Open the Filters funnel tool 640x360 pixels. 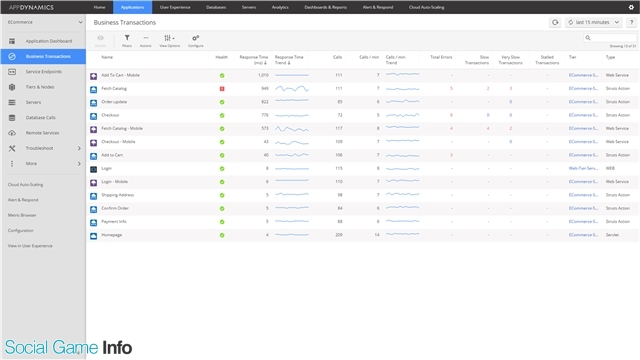click(x=127, y=40)
